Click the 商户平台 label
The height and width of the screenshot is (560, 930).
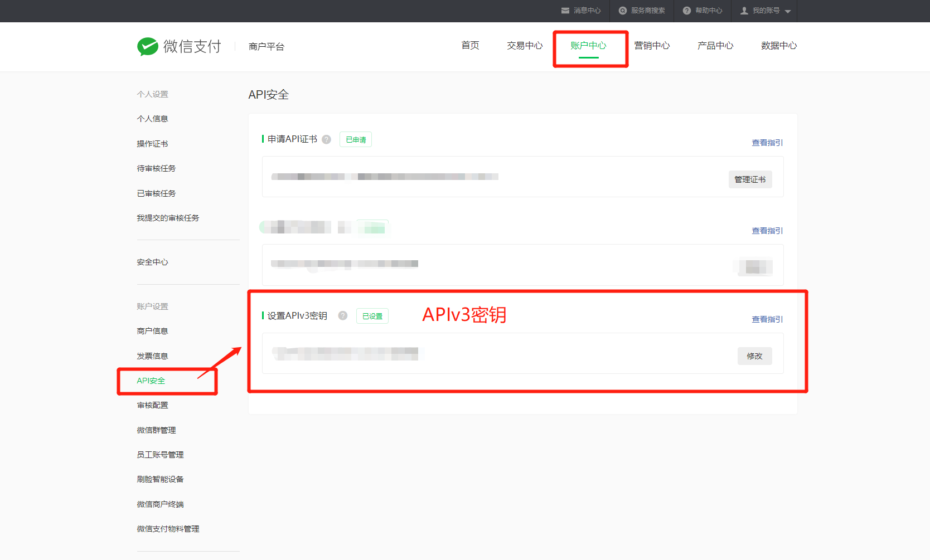click(267, 46)
